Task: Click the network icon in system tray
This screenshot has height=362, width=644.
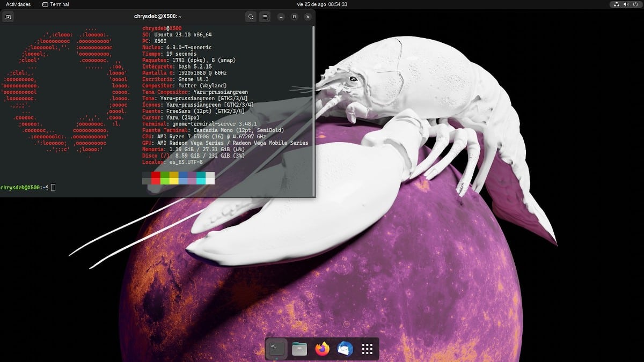Action: 617,4
